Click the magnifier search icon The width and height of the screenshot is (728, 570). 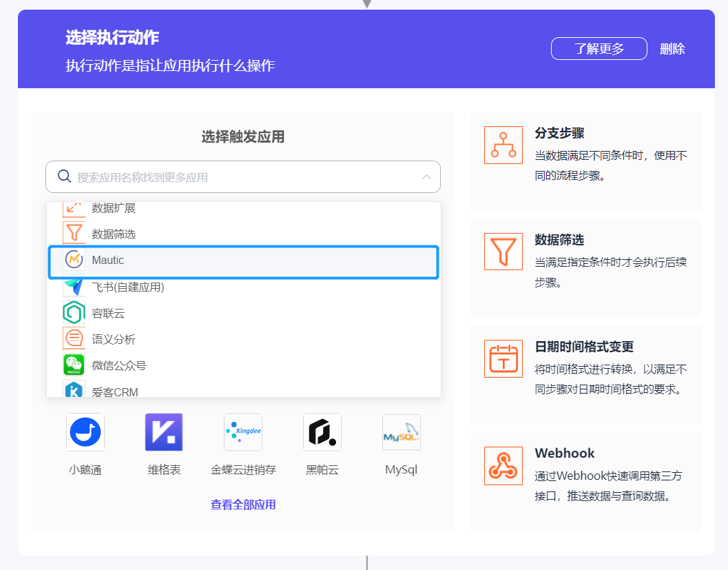click(x=64, y=176)
